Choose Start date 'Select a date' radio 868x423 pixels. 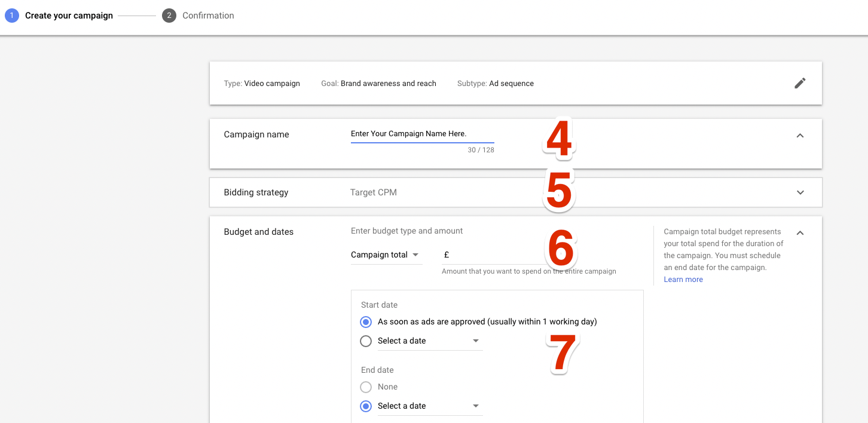click(x=366, y=341)
